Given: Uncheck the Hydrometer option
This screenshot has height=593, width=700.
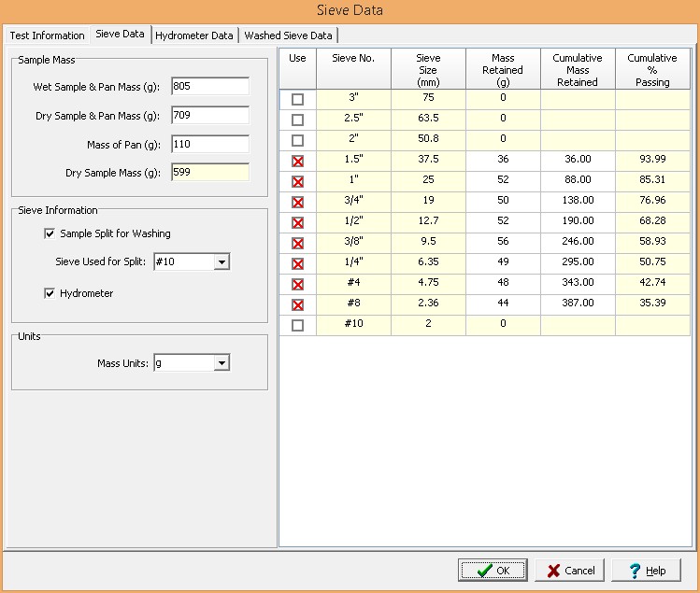Looking at the screenshot, I should point(50,293).
